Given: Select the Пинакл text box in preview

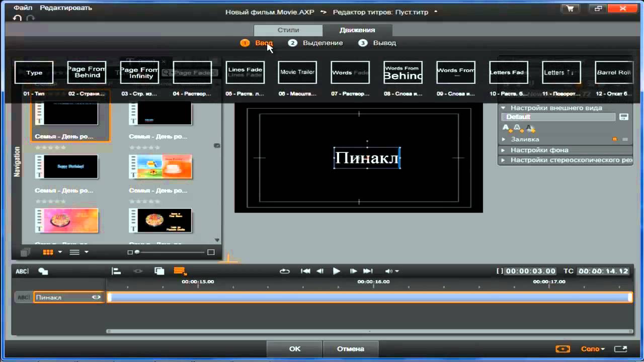Looking at the screenshot, I should [x=367, y=158].
